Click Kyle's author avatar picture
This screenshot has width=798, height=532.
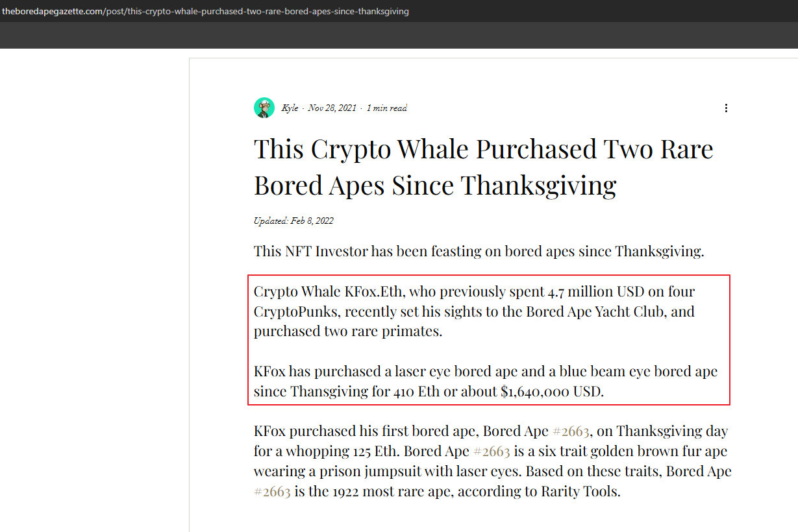coord(264,108)
